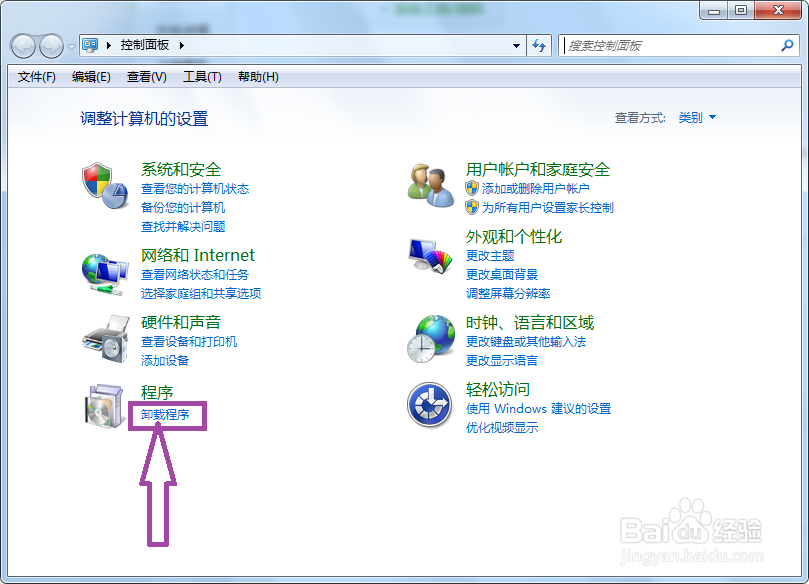The image size is (809, 584).
Task: Open 轻松访问 heading link
Action: tap(498, 389)
